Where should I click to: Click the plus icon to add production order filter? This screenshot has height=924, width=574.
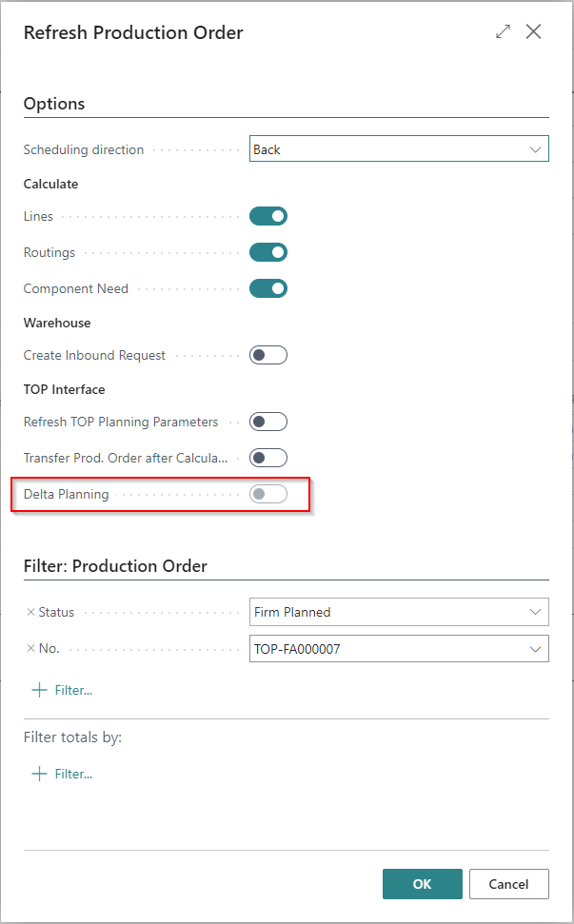point(39,690)
